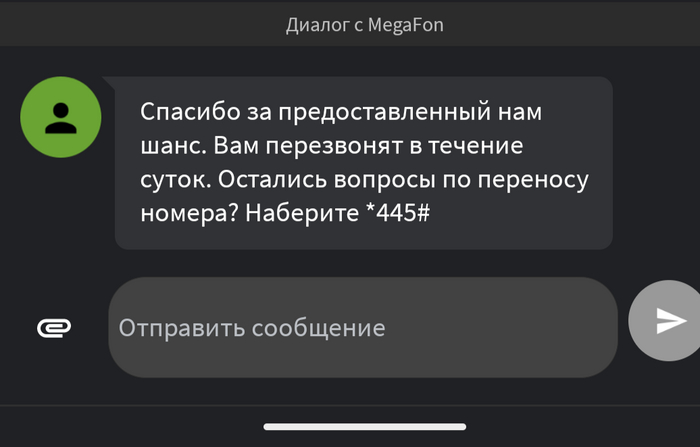
Task: Select the MegaFon message bubble
Action: click(x=363, y=163)
